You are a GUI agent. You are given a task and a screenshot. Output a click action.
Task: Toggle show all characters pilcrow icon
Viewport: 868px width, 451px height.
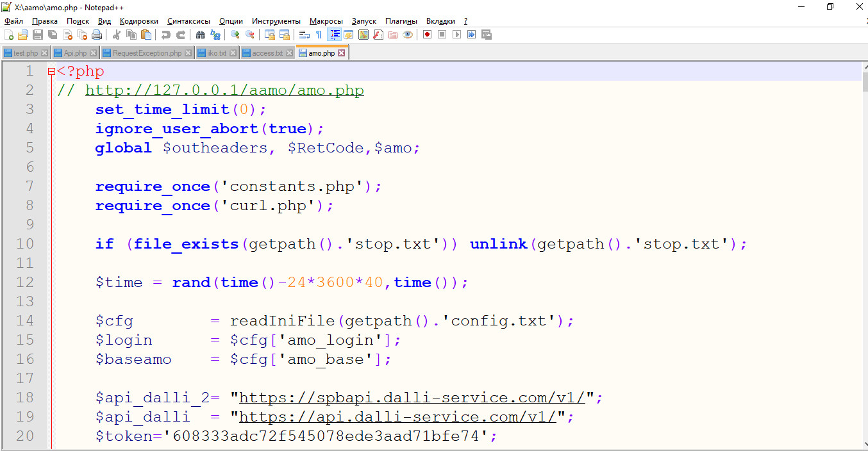[x=319, y=35]
